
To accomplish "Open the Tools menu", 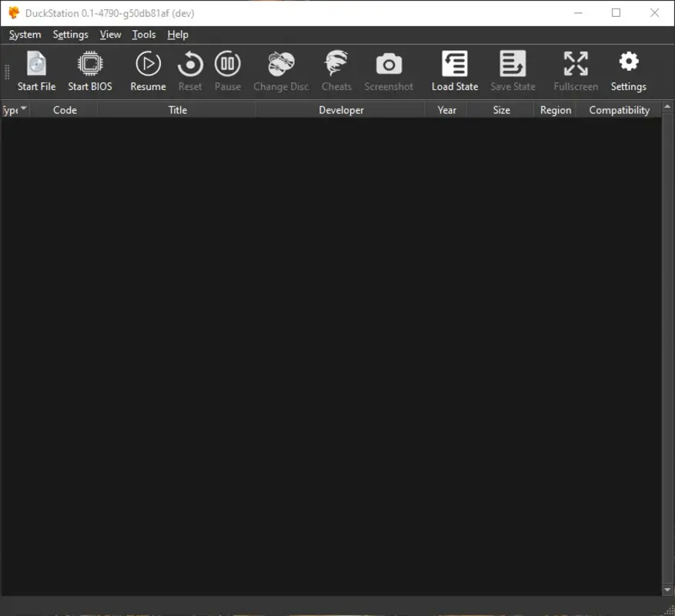I will tap(143, 35).
